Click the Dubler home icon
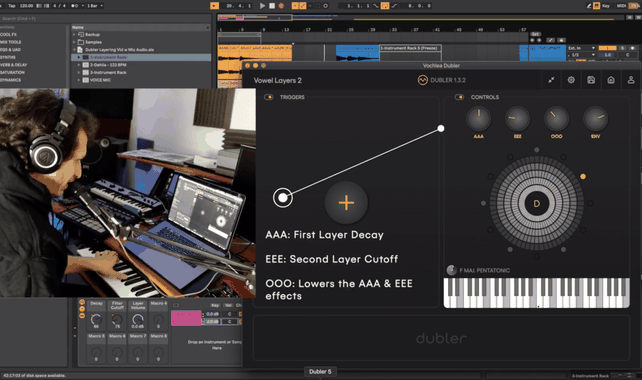The height and width of the screenshot is (380, 642). (x=611, y=80)
